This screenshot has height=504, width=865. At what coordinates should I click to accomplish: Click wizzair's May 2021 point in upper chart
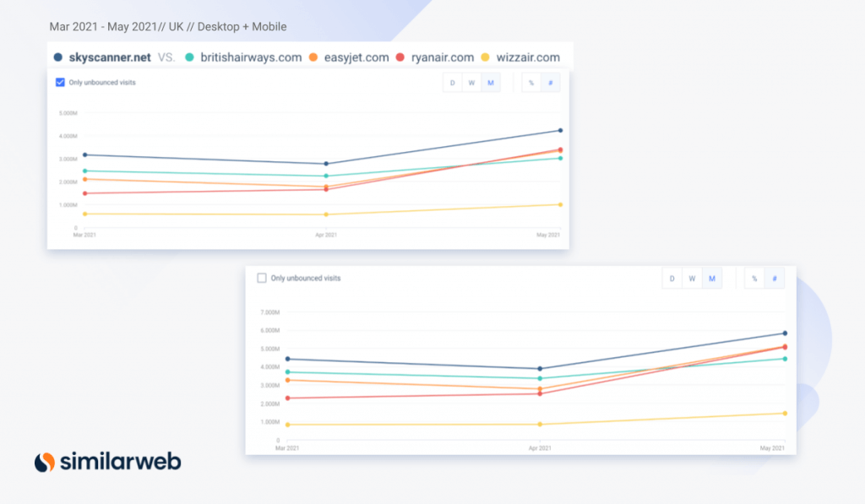pyautogui.click(x=561, y=204)
